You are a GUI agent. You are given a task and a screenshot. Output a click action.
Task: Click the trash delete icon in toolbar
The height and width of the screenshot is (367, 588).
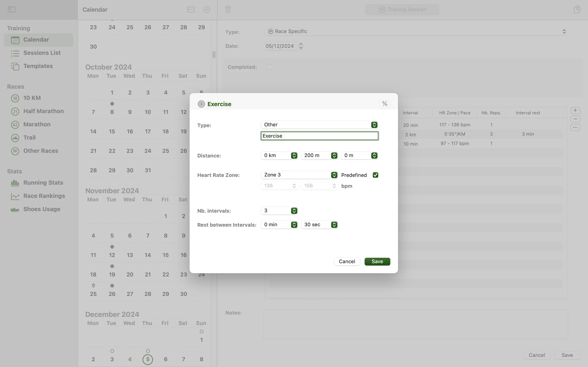(x=228, y=9)
